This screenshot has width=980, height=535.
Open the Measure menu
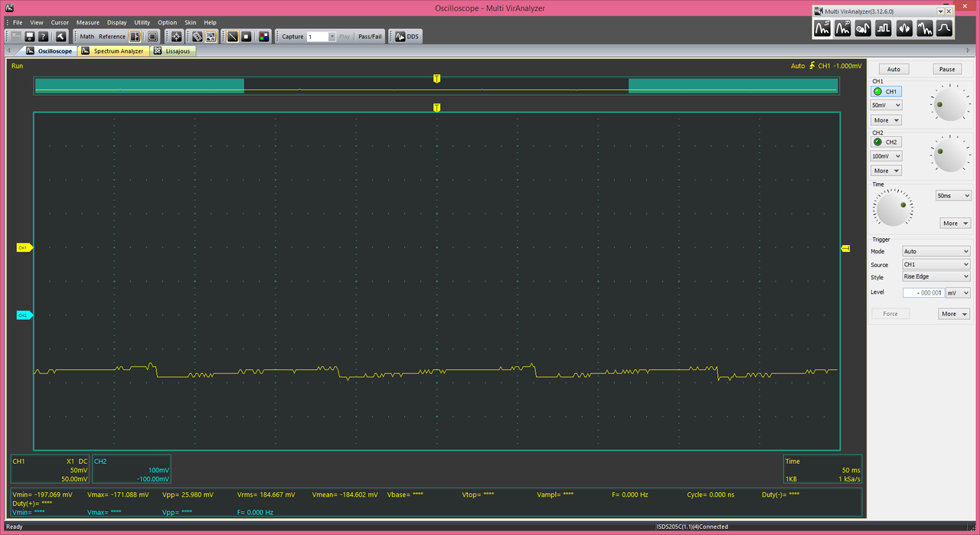coord(87,22)
